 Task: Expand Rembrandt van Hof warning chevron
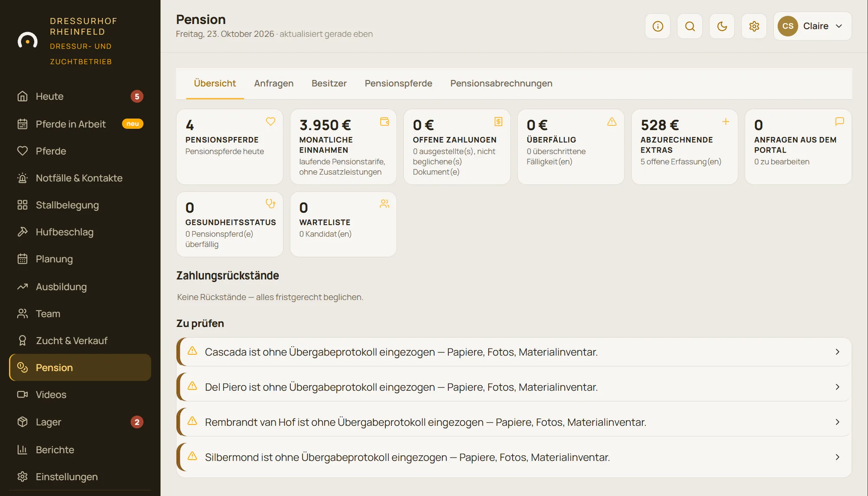[838, 422]
